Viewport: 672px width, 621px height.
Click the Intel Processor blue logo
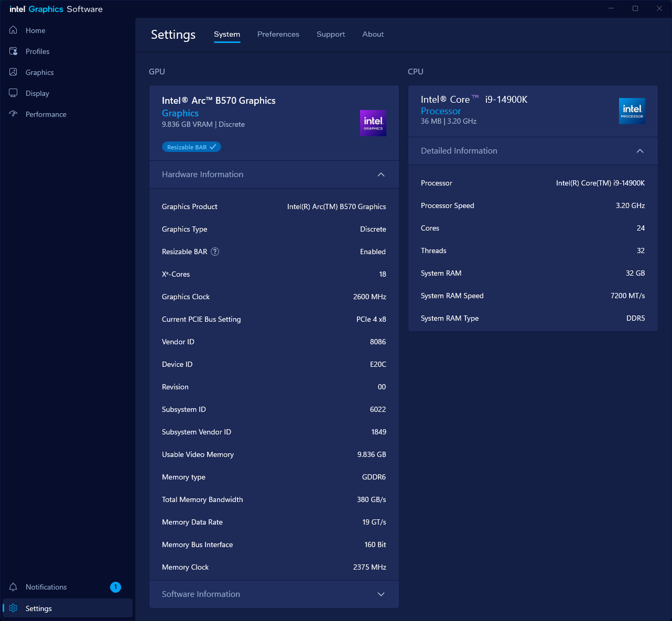pyautogui.click(x=632, y=111)
